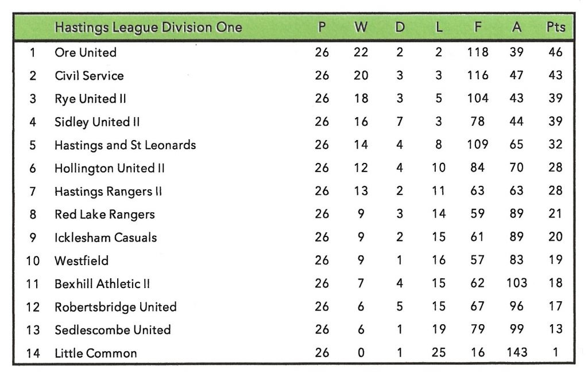
Task: Select the Westfield team name
Action: pos(82,261)
